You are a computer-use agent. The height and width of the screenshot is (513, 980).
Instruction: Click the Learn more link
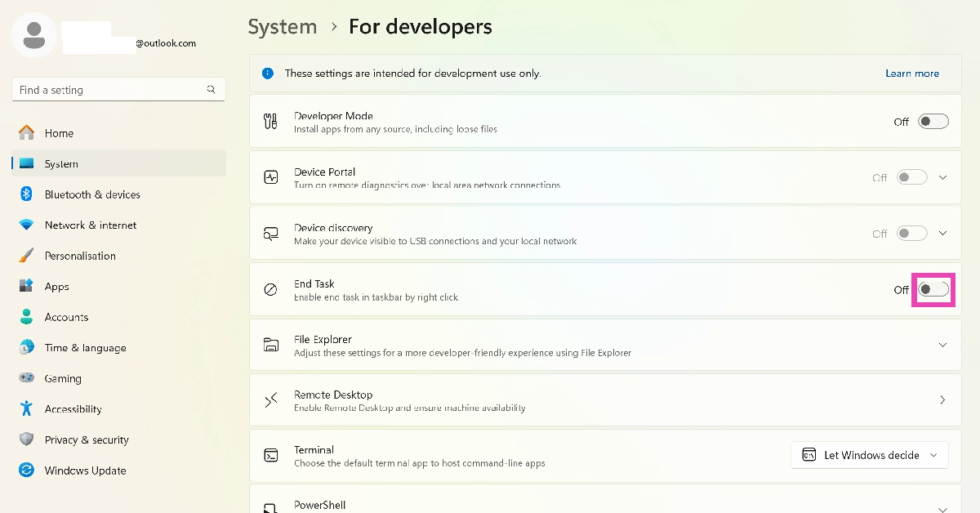coord(911,74)
